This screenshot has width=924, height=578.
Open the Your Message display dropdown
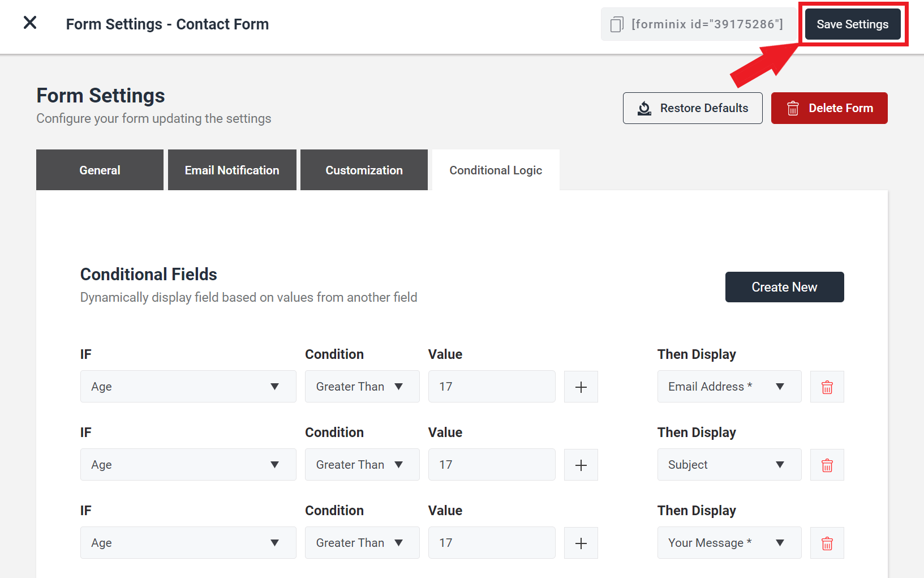pyautogui.click(x=729, y=542)
